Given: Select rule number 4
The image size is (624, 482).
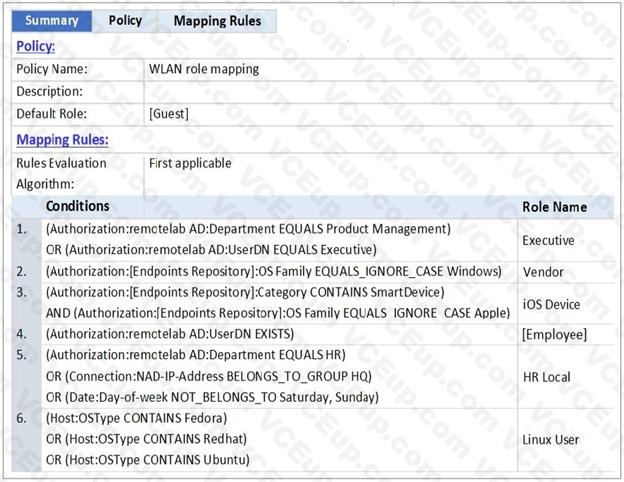Looking at the screenshot, I should (x=22, y=334).
